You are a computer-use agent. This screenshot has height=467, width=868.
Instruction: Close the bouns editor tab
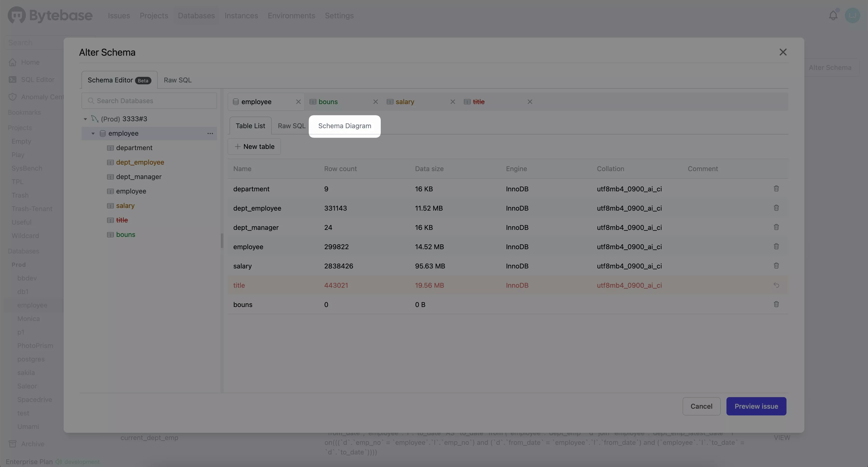point(375,102)
